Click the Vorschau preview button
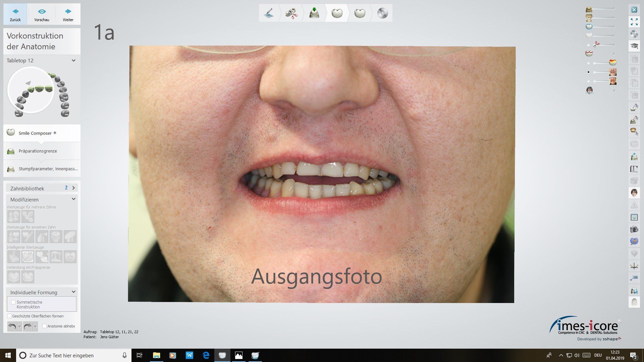This screenshot has height=362, width=644. [x=42, y=15]
